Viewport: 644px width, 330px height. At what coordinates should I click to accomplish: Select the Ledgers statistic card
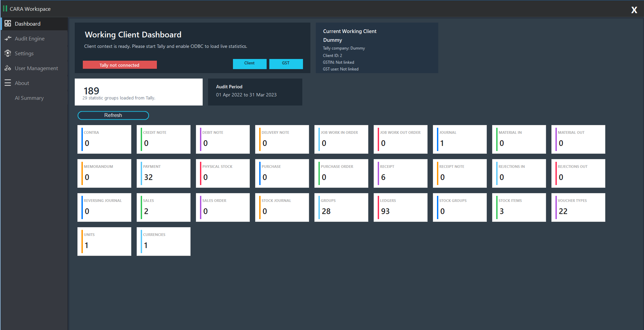pyautogui.click(x=400, y=207)
